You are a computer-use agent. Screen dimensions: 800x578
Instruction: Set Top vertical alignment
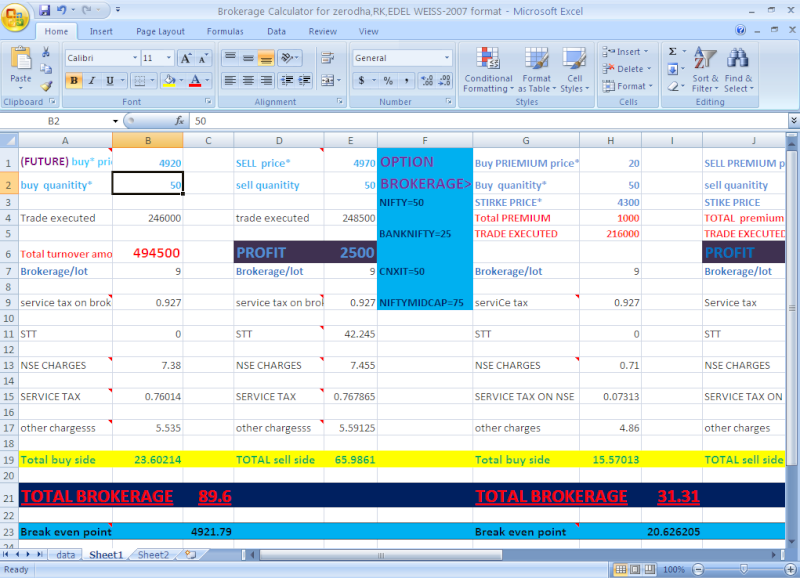[x=230, y=58]
